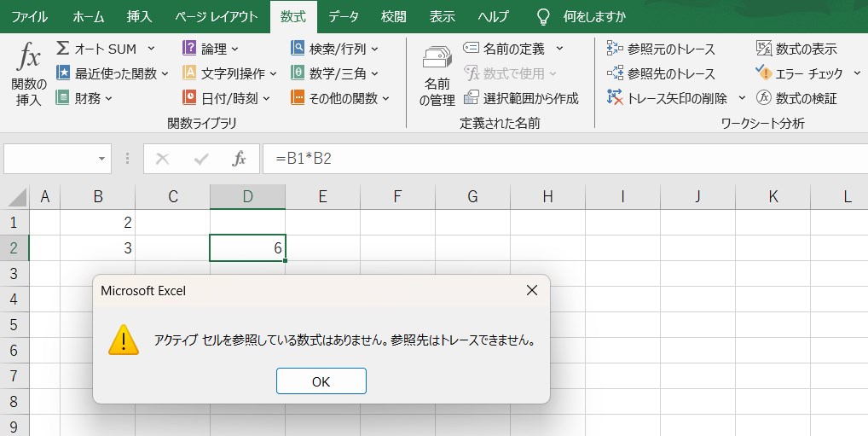Screen dimensions: 868x436
Task: Click inside the formula bar text
Action: pos(512,159)
